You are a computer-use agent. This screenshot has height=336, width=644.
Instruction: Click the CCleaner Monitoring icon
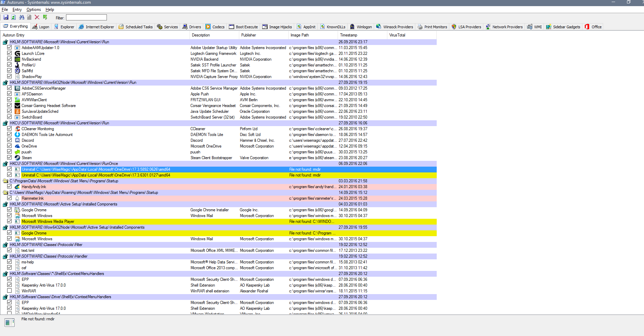pyautogui.click(x=17, y=129)
